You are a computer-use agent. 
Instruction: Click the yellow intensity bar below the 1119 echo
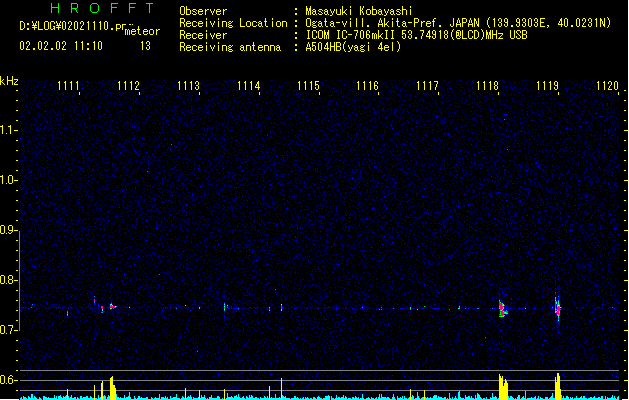tap(558, 386)
